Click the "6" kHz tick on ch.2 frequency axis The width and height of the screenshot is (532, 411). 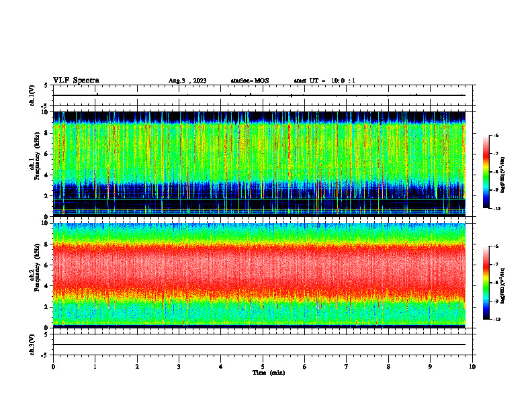tap(47, 265)
